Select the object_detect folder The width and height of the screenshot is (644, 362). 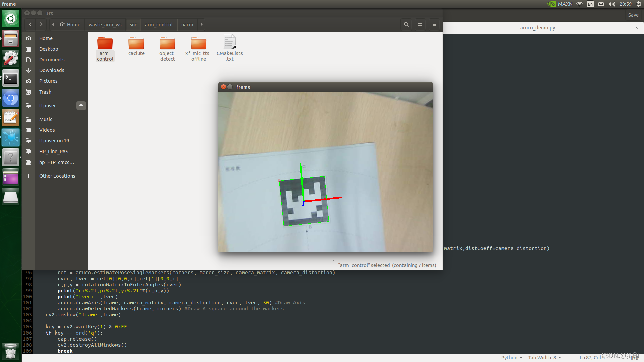point(167,49)
